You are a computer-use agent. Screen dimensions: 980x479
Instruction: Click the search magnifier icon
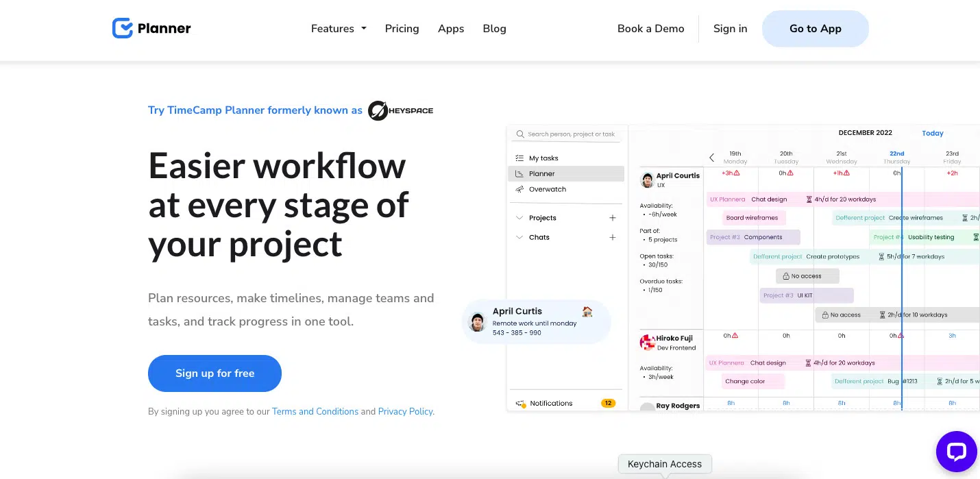[x=520, y=134]
